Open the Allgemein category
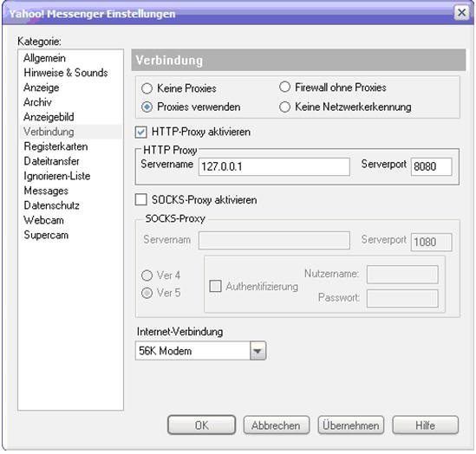 coord(44,58)
